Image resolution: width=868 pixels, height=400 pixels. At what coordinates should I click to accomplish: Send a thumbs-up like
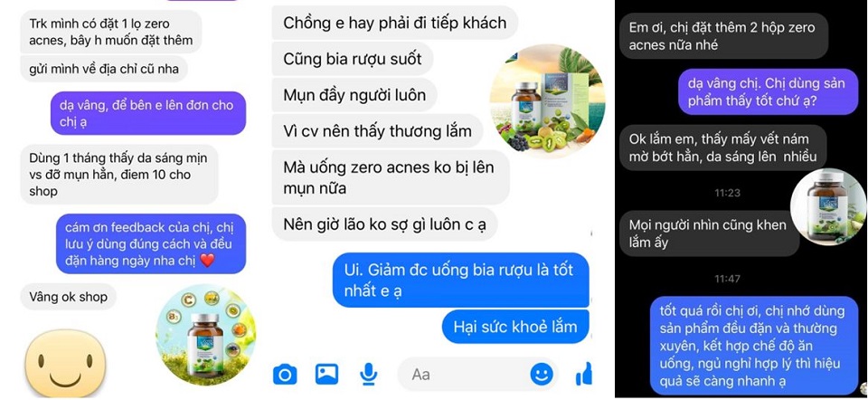point(583,374)
